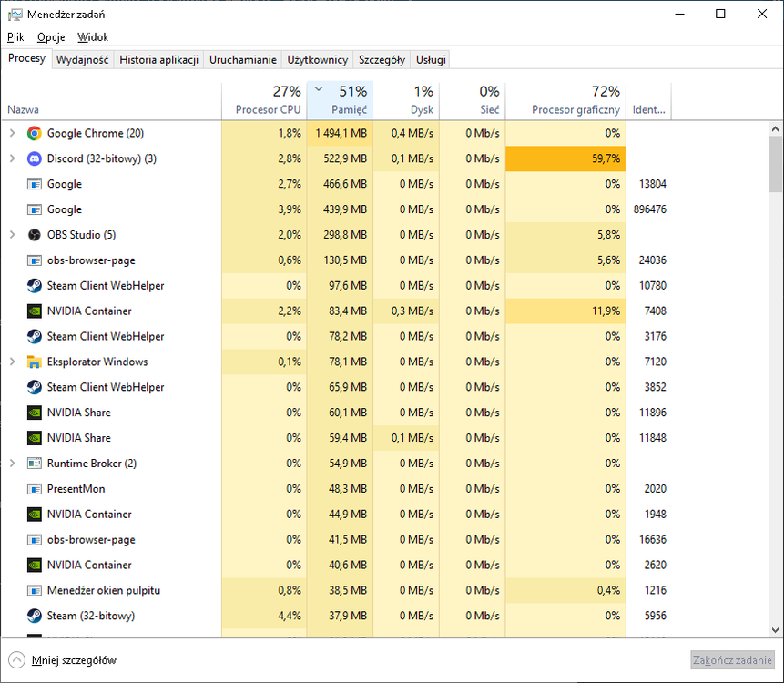Viewport: 784px width, 683px height.
Task: Switch to the Historia aplikacji tab
Action: coord(159,60)
